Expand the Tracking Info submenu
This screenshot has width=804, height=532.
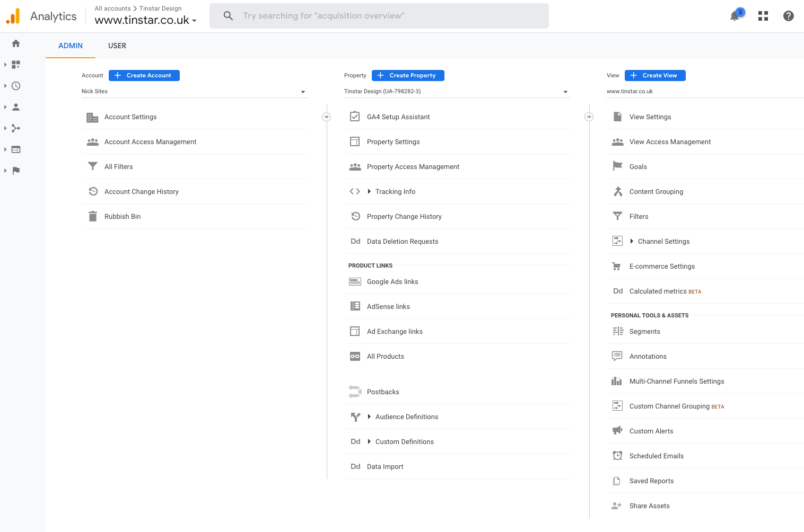pyautogui.click(x=369, y=191)
